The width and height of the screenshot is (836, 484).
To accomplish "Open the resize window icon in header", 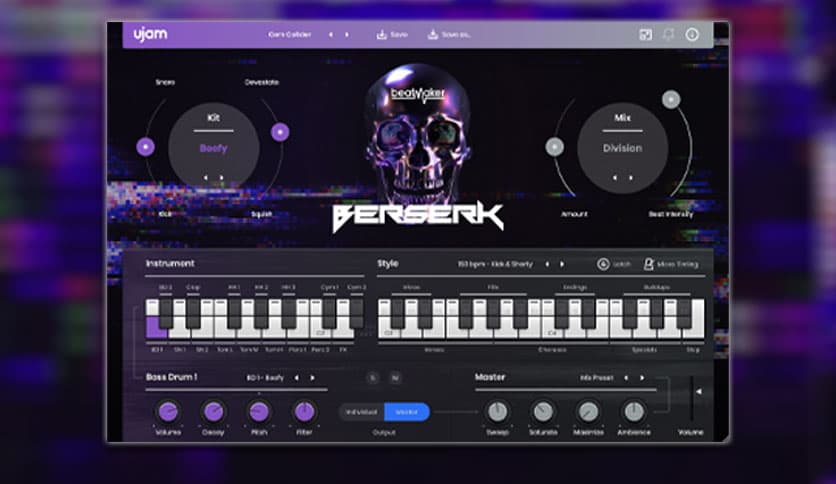I will (x=645, y=35).
